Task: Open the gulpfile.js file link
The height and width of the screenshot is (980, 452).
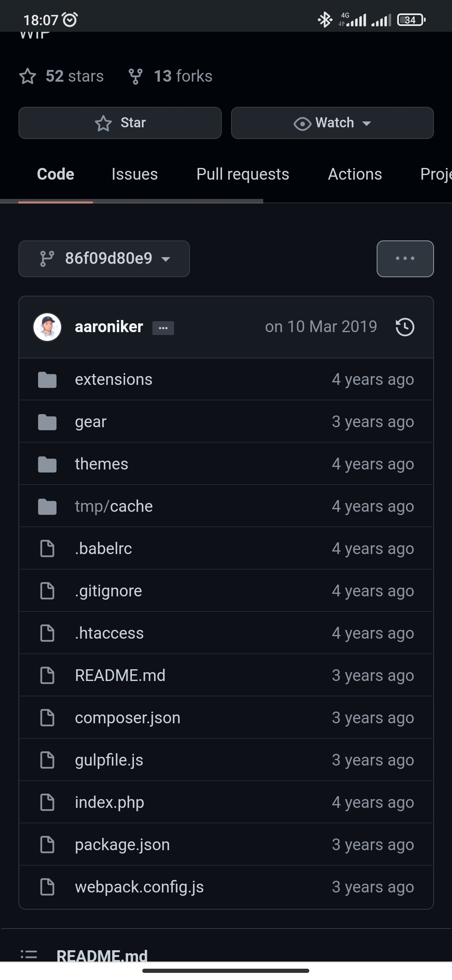Action: coord(109,760)
